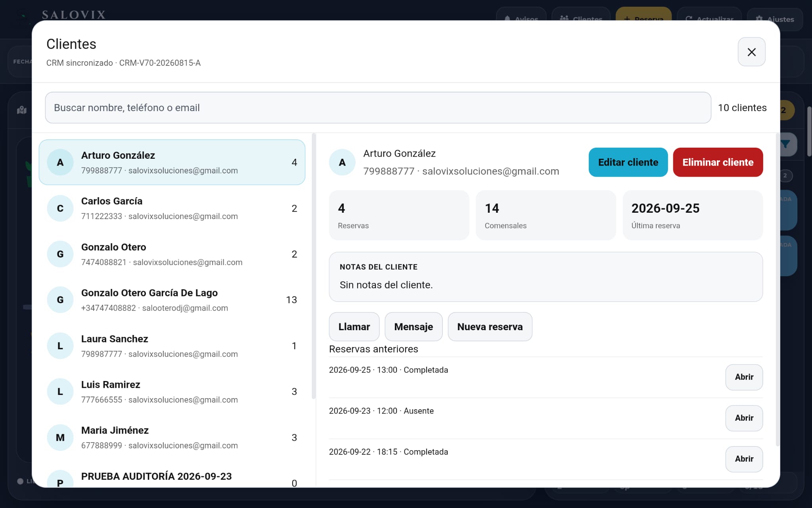Screen dimensions: 812x508
Task: Choose Laura Sanchez from the client list
Action: (172, 346)
